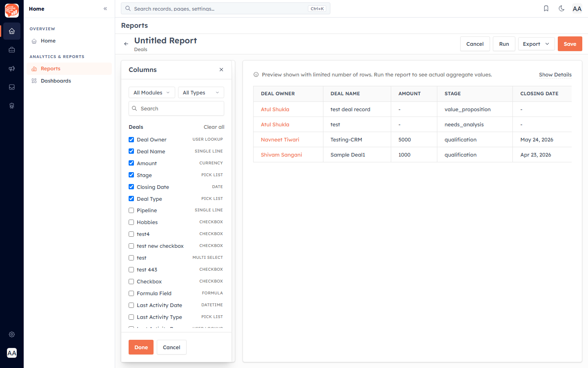Screen dimensions: 588x368
Task: Focus the Columns Search field
Action: [x=176, y=108]
